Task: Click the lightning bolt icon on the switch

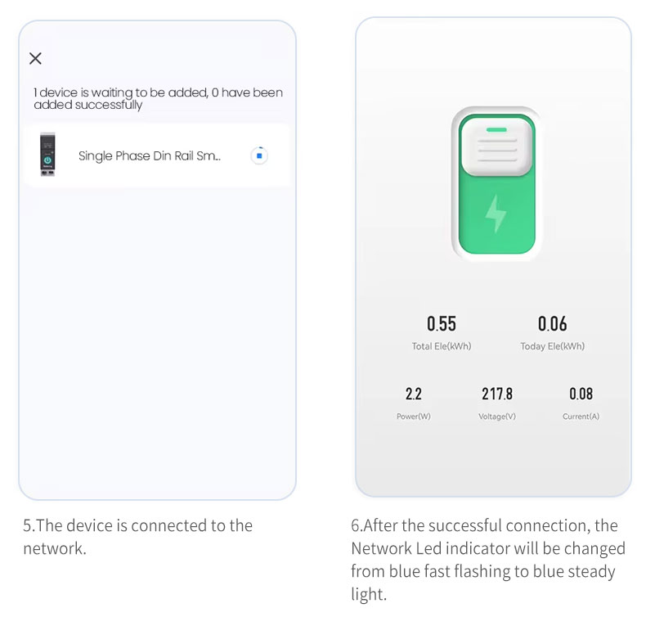Action: click(x=496, y=214)
